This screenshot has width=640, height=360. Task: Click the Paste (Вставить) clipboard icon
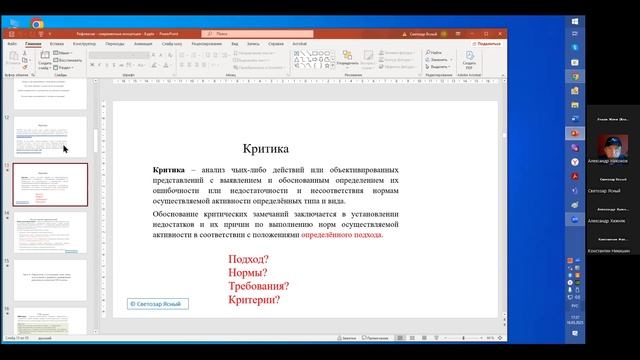pyautogui.click(x=13, y=56)
